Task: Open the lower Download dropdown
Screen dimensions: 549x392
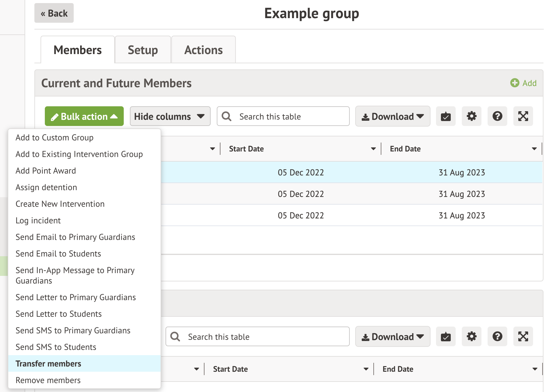Action: coord(393,336)
